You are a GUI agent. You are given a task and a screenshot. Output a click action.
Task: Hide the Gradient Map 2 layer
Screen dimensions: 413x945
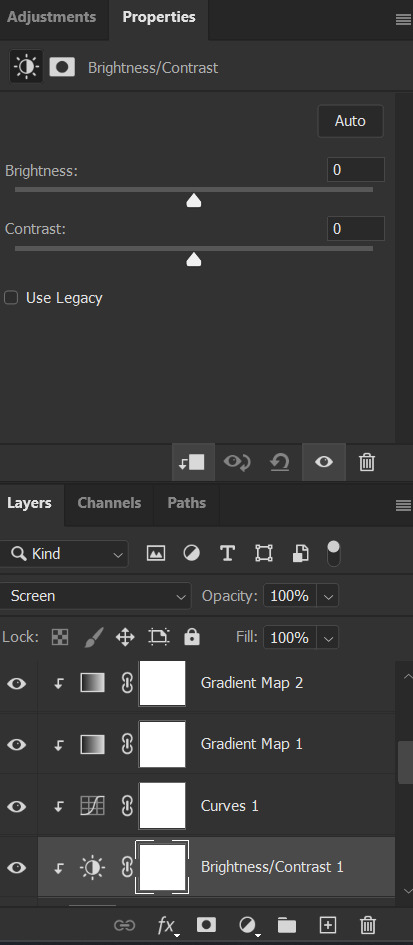(x=16, y=683)
